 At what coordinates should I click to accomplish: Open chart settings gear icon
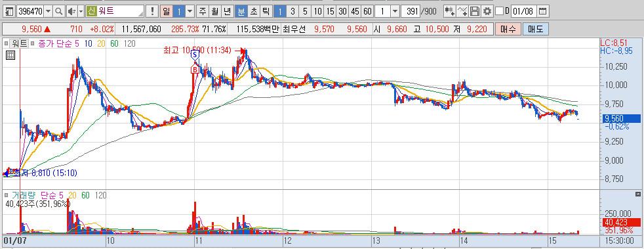tap(487, 12)
